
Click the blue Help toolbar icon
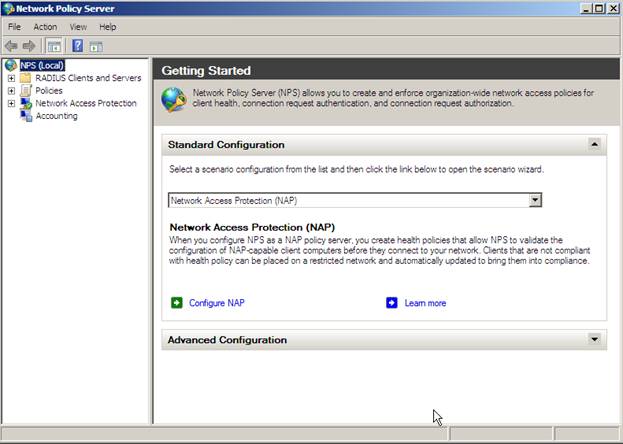77,45
